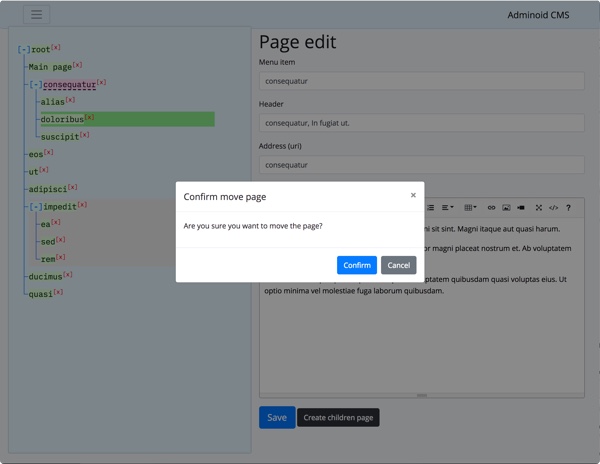Confirm moving the page
Image resolution: width=600 pixels, height=464 pixels.
(356, 265)
